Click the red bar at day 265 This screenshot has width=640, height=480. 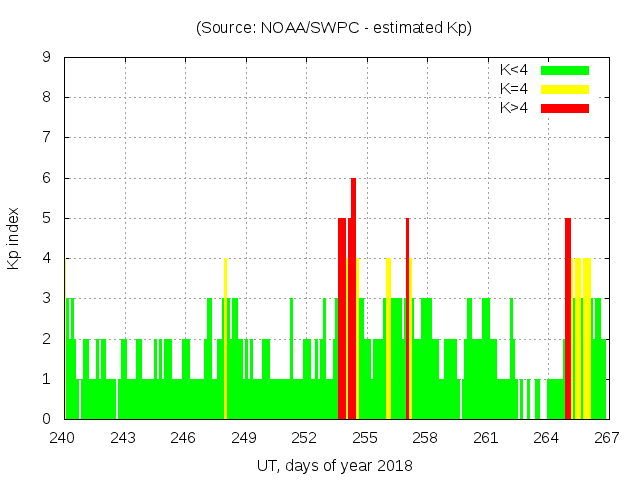point(568,320)
